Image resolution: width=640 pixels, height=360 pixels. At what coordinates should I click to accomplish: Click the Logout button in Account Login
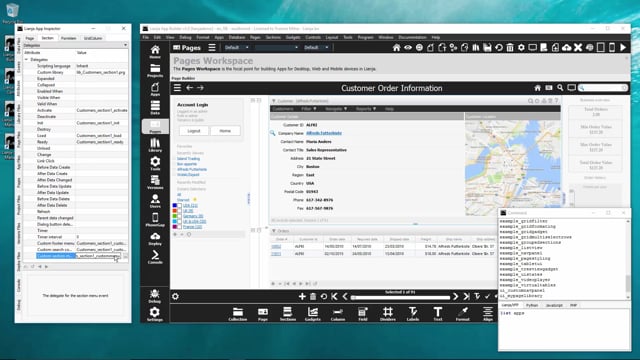tap(194, 131)
